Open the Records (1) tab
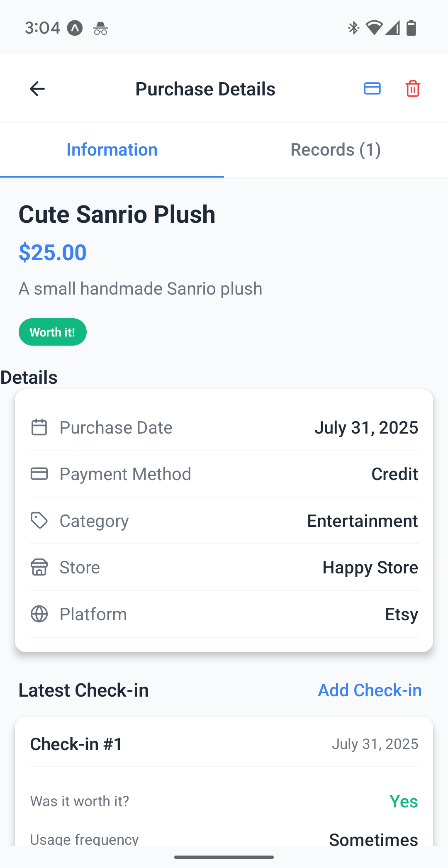This screenshot has width=448, height=868. point(336,150)
